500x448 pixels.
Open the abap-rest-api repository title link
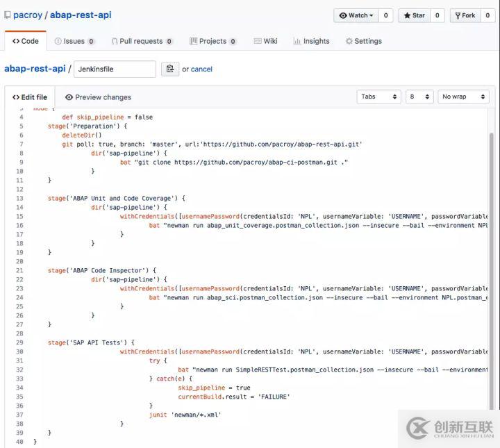pos(81,15)
